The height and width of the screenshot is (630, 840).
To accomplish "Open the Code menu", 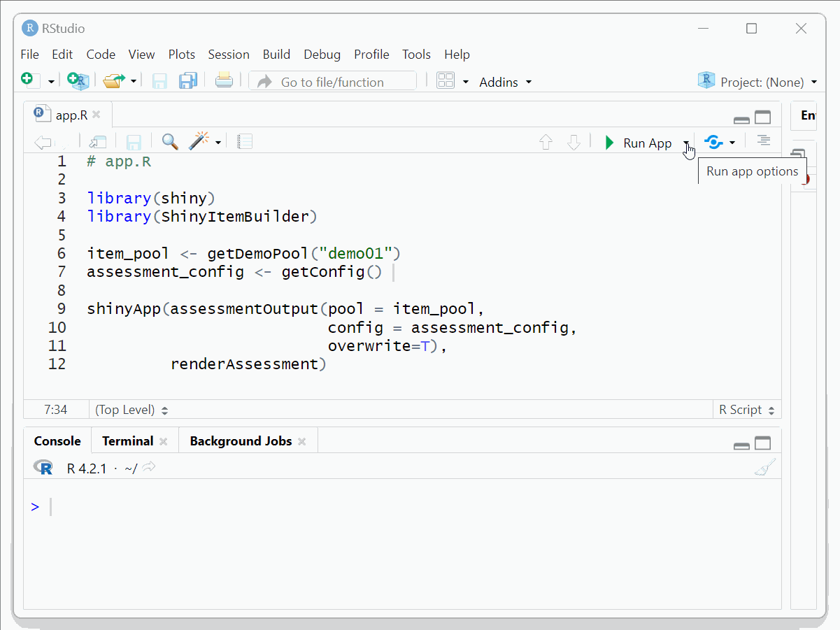I will pos(101,55).
